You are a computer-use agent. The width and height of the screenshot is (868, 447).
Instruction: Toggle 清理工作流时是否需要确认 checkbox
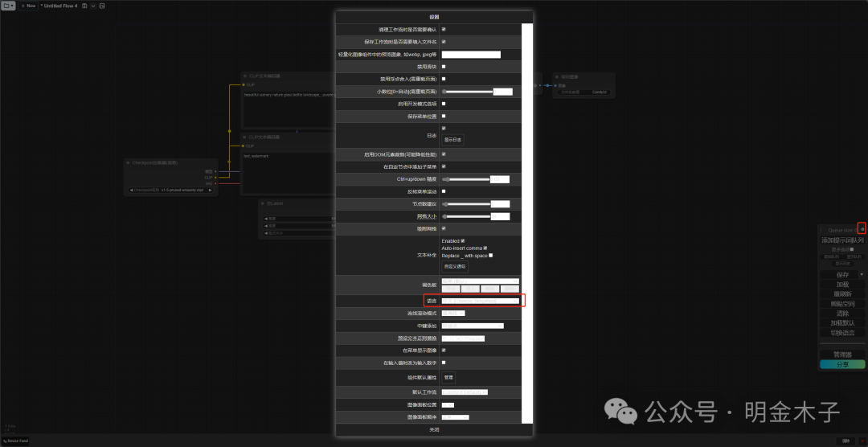[x=444, y=29]
